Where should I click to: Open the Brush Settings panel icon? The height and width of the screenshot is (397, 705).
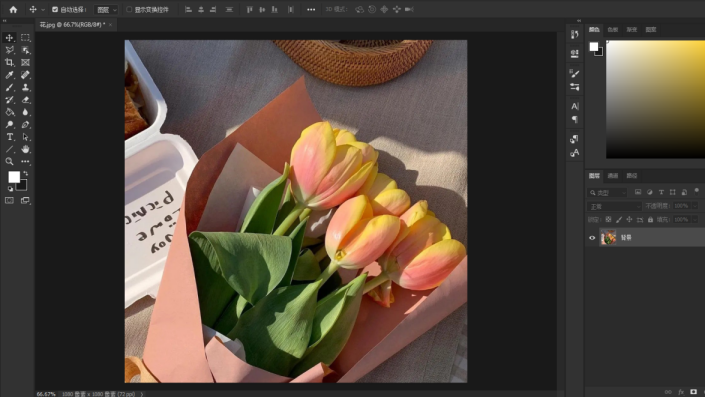(575, 73)
